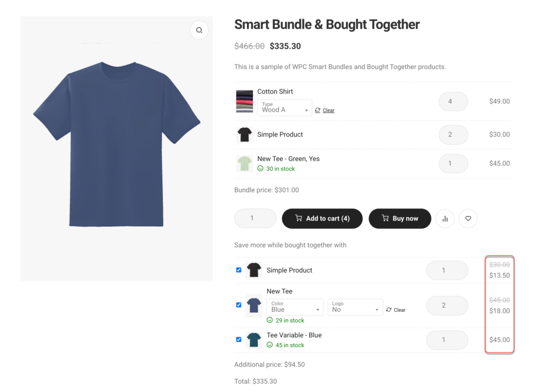Open the Color dropdown set to Blue

coord(295,308)
